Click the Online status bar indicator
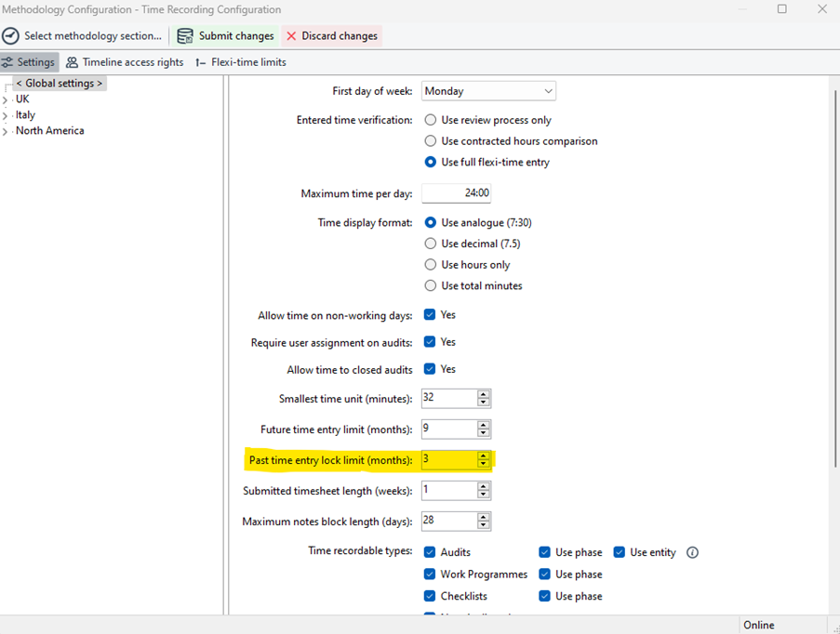 point(758,625)
